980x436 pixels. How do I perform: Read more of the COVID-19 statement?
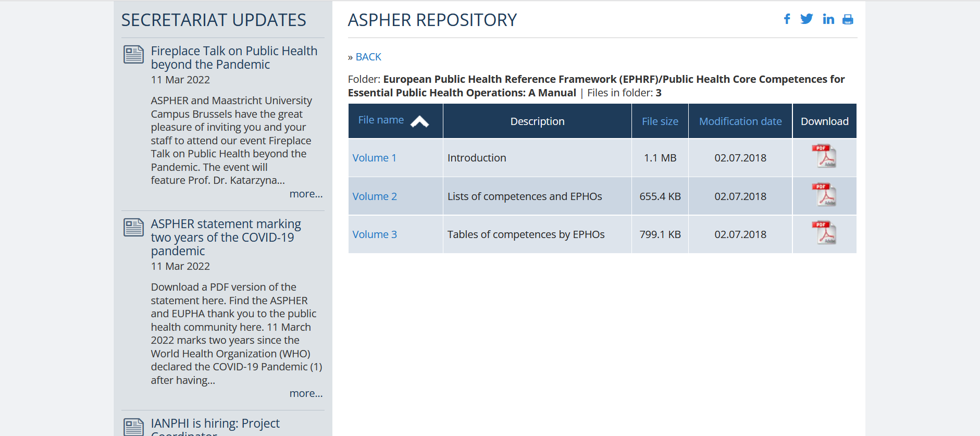[x=306, y=393]
